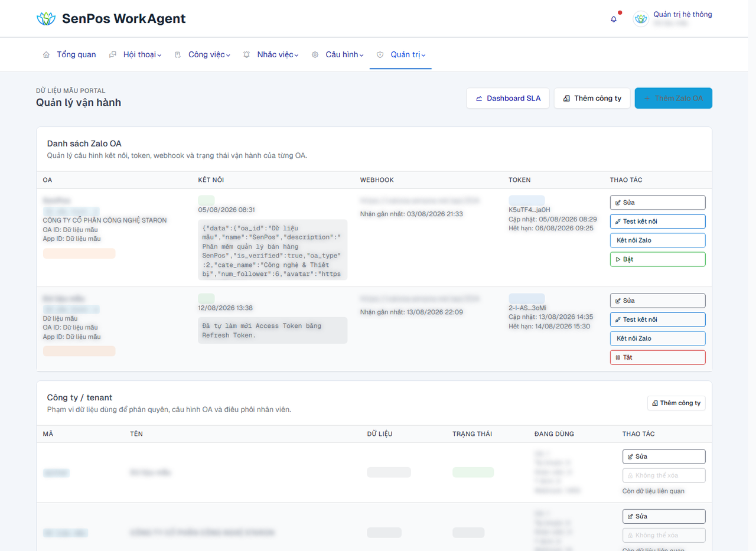Click the timestamp 05/08/2026 08:31
Viewport: 756px width, 551px height.
(x=227, y=210)
